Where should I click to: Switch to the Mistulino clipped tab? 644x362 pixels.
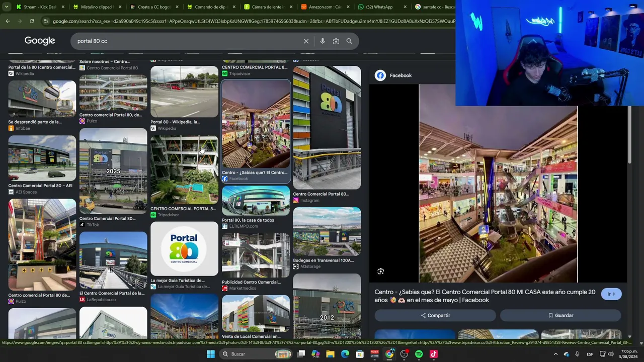point(96,7)
